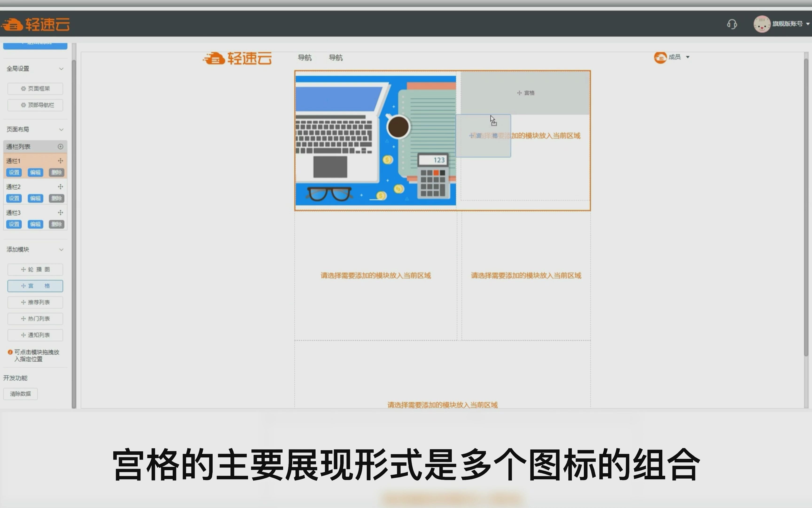The height and width of the screenshot is (508, 812).
Task: Click the cat avatar in the top bar
Action: pyautogui.click(x=762, y=24)
